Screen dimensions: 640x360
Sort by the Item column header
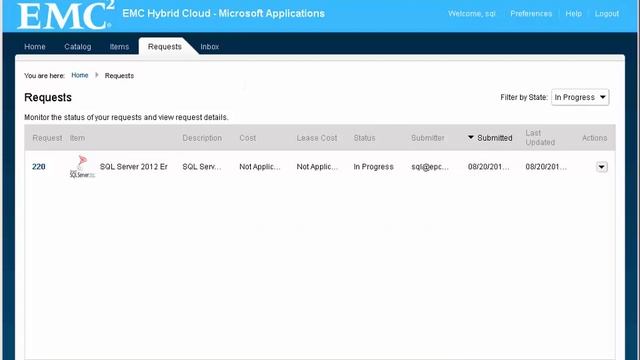pos(78,138)
